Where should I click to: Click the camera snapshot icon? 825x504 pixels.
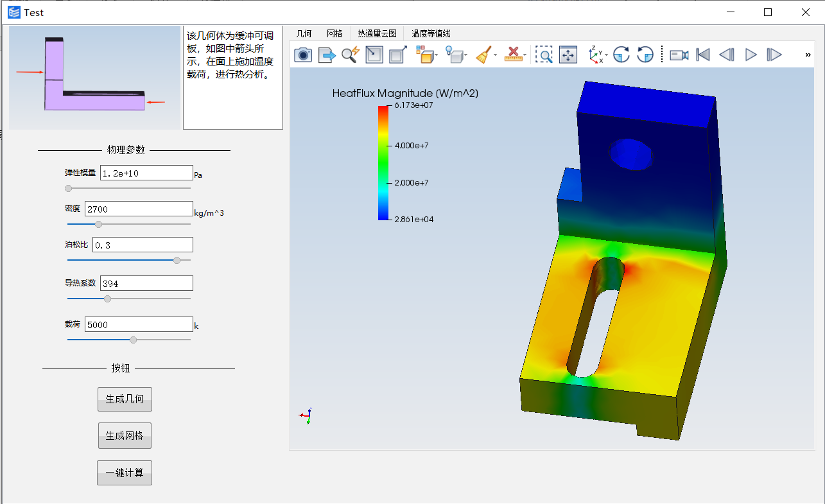click(x=303, y=55)
